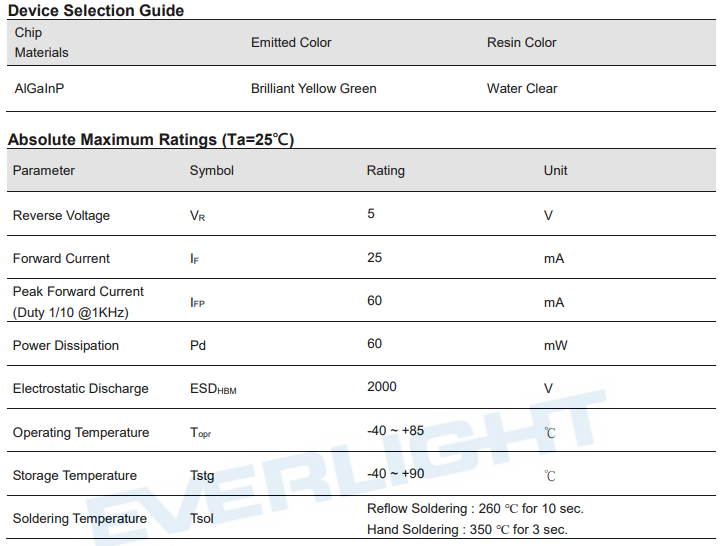Viewport: 726px width, 546px height.
Task: Click the Unit column header
Action: click(555, 170)
